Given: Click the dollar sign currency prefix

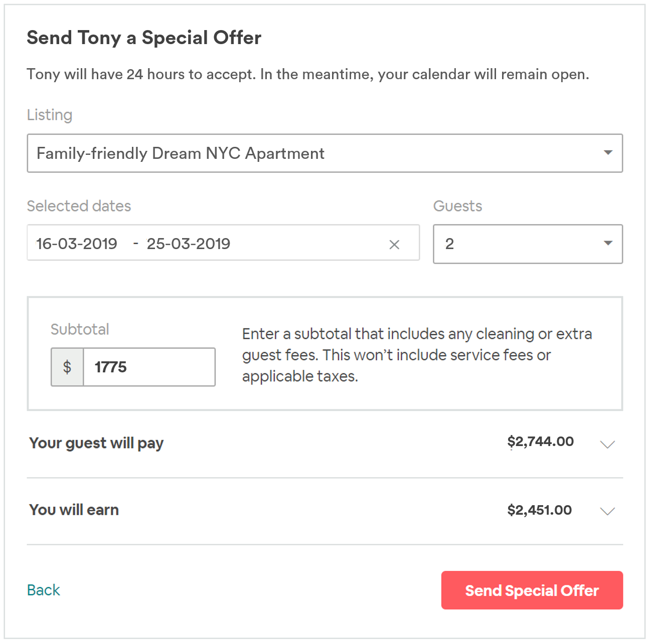Looking at the screenshot, I should 67,367.
